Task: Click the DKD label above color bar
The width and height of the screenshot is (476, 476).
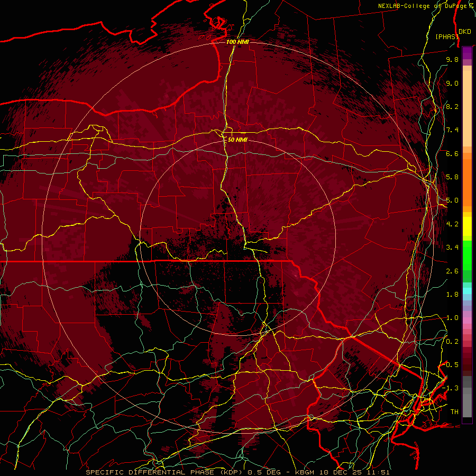Action: pyautogui.click(x=464, y=32)
